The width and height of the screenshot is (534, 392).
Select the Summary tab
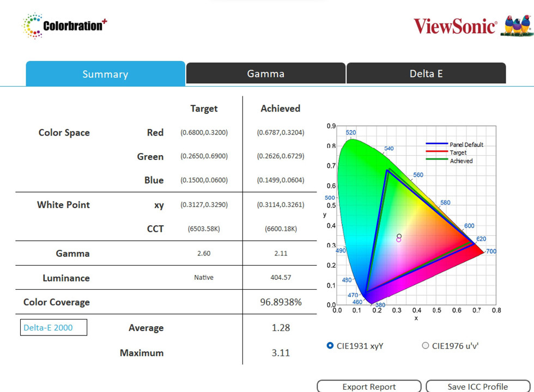[105, 73]
